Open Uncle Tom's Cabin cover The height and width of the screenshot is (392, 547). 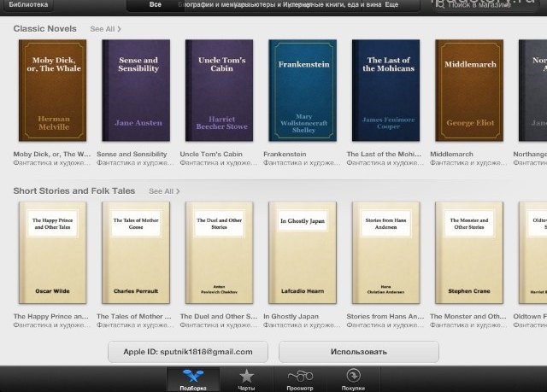tap(219, 91)
